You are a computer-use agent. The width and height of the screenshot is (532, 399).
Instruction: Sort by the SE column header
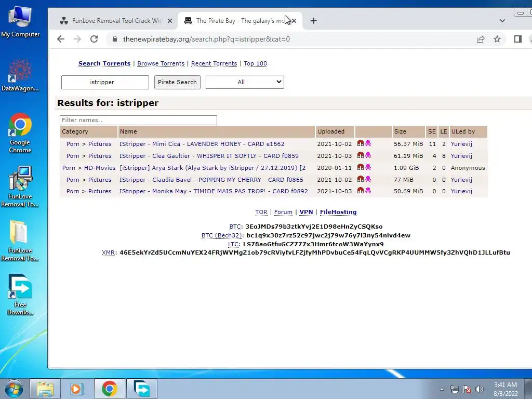click(x=432, y=131)
